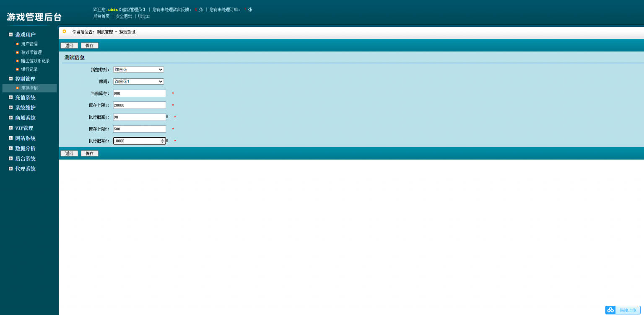Image resolution: width=644 pixels, height=315 pixels.
Task: Expand 数据分析 using its plus icon
Action: 10,149
